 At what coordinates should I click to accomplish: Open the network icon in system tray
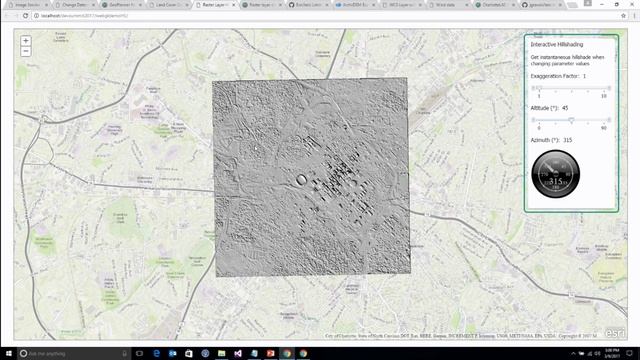(590, 353)
